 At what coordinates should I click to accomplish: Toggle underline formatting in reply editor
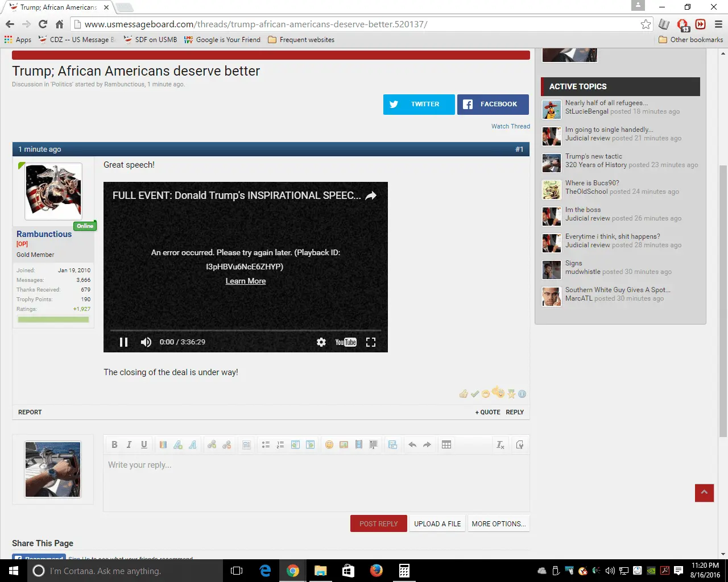coord(144,444)
